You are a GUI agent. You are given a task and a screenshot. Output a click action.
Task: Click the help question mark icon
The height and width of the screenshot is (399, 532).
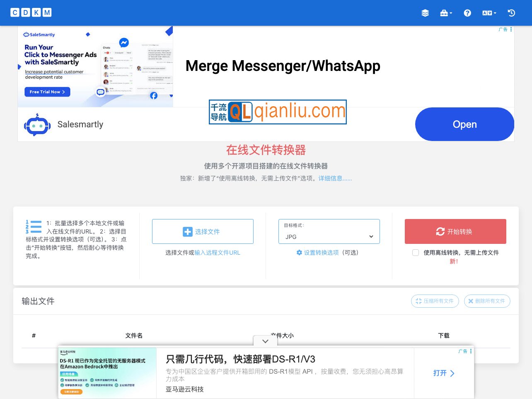tap(467, 13)
